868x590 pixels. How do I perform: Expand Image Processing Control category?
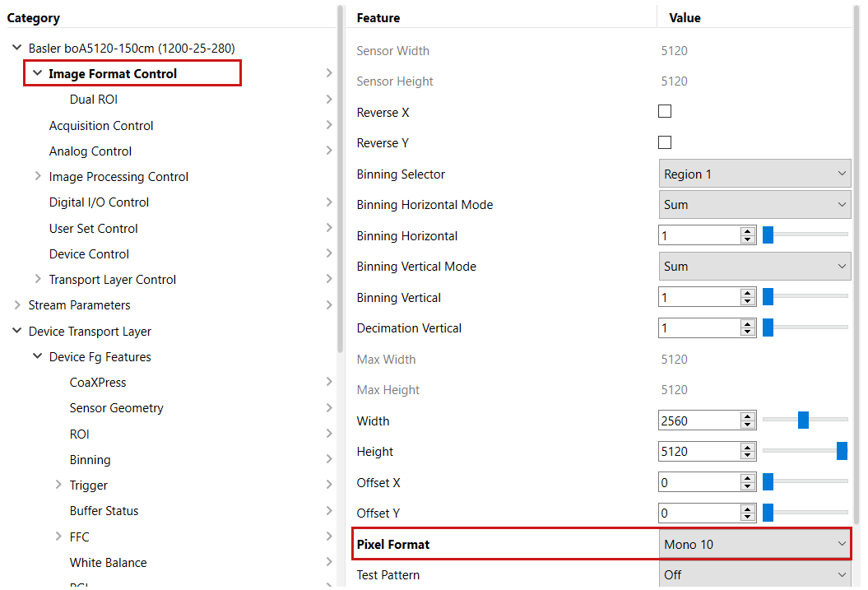tap(38, 176)
